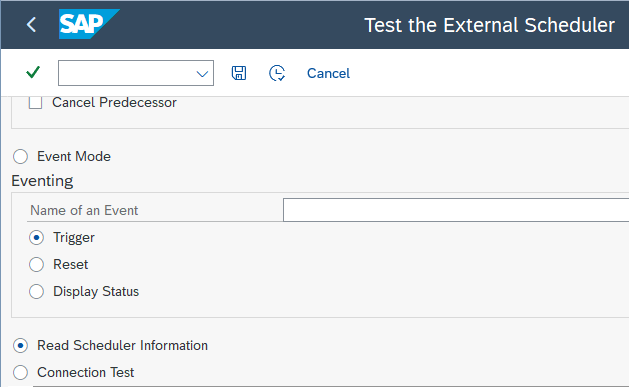Click into the Name of an Event field
This screenshot has width=629, height=387.
456,210
